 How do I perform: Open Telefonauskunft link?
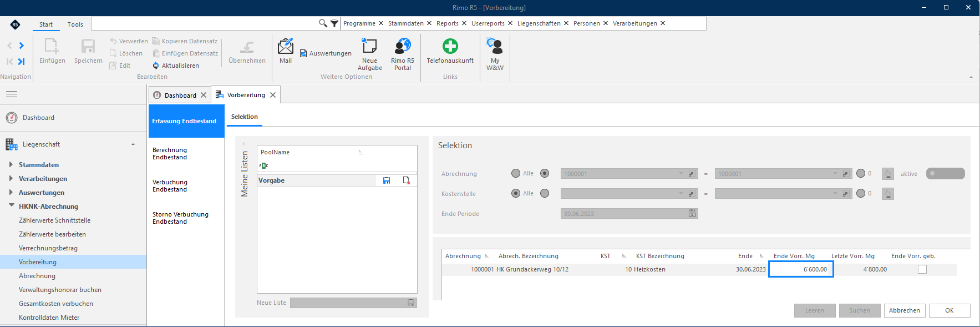[x=450, y=51]
